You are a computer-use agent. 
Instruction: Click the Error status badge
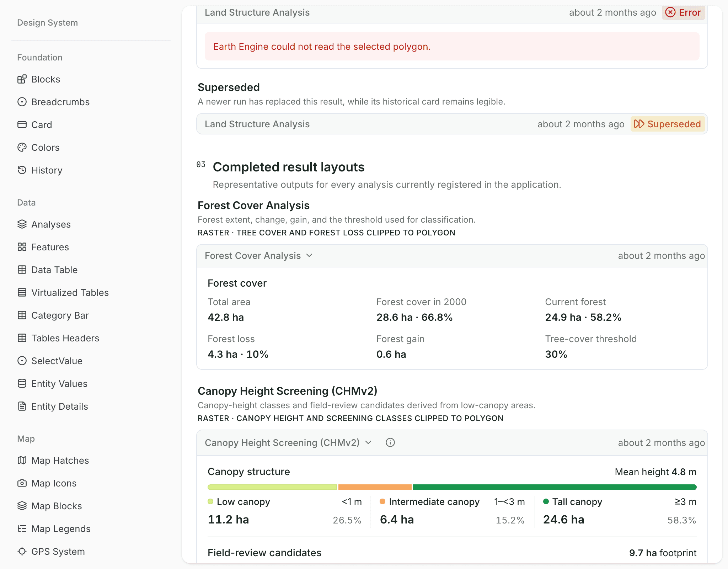(683, 12)
